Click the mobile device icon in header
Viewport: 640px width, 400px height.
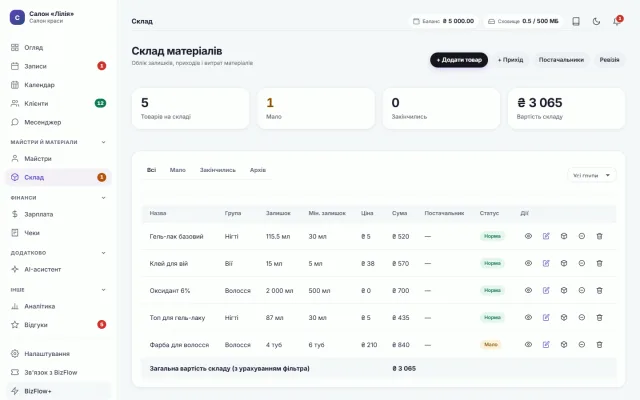tap(576, 21)
